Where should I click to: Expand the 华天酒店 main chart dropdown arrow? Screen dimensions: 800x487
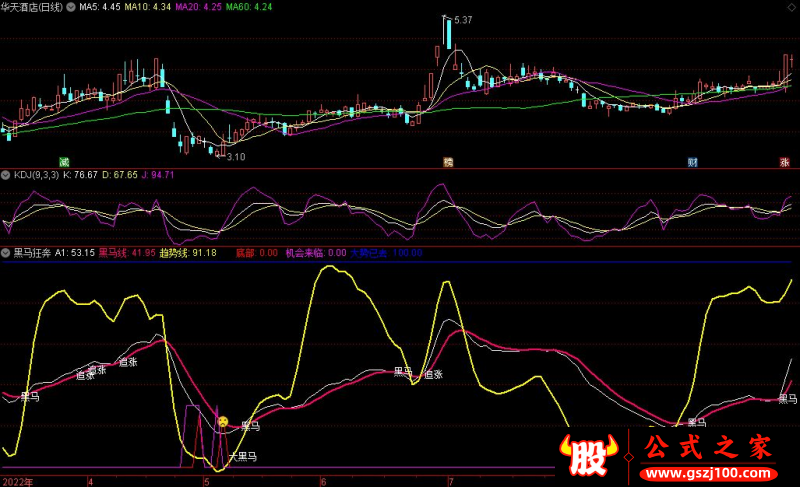pyautogui.click(x=71, y=7)
